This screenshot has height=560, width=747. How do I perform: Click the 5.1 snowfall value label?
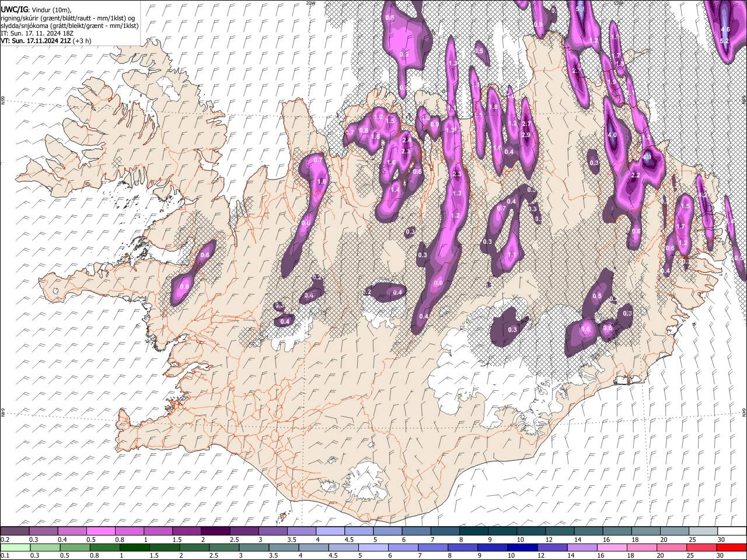click(580, 9)
